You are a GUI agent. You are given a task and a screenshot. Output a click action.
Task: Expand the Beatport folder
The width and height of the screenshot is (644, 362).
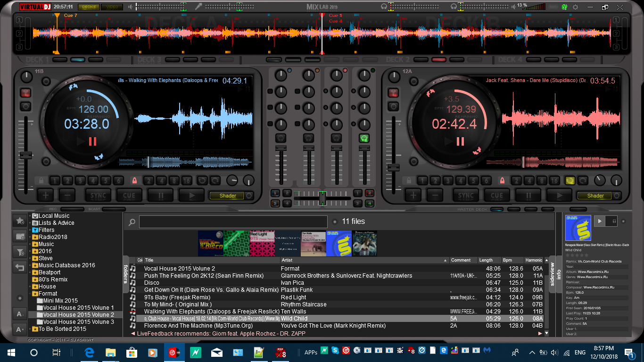coord(30,272)
